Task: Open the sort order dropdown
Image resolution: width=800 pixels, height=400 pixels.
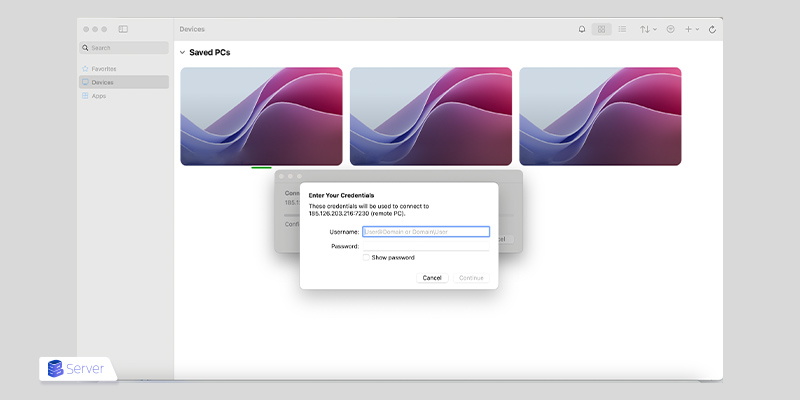Action: tap(648, 29)
